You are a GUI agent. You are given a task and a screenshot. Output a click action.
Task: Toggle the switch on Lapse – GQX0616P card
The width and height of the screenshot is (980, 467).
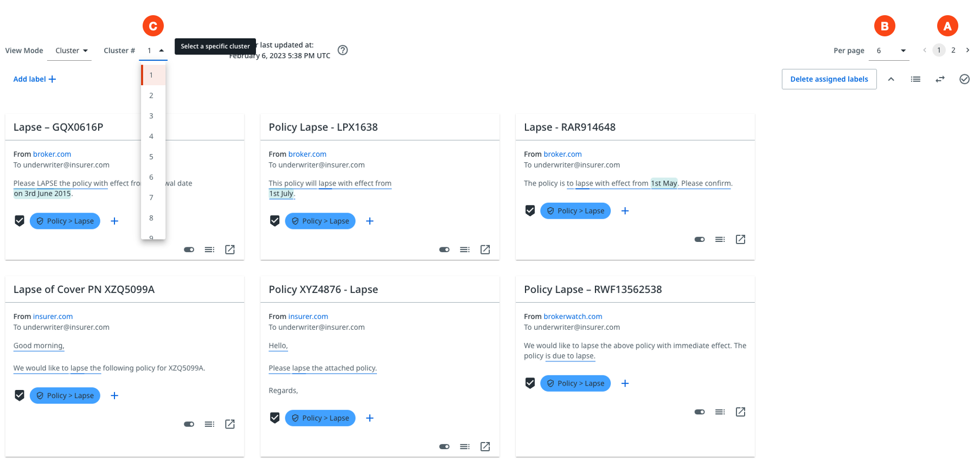pos(189,250)
